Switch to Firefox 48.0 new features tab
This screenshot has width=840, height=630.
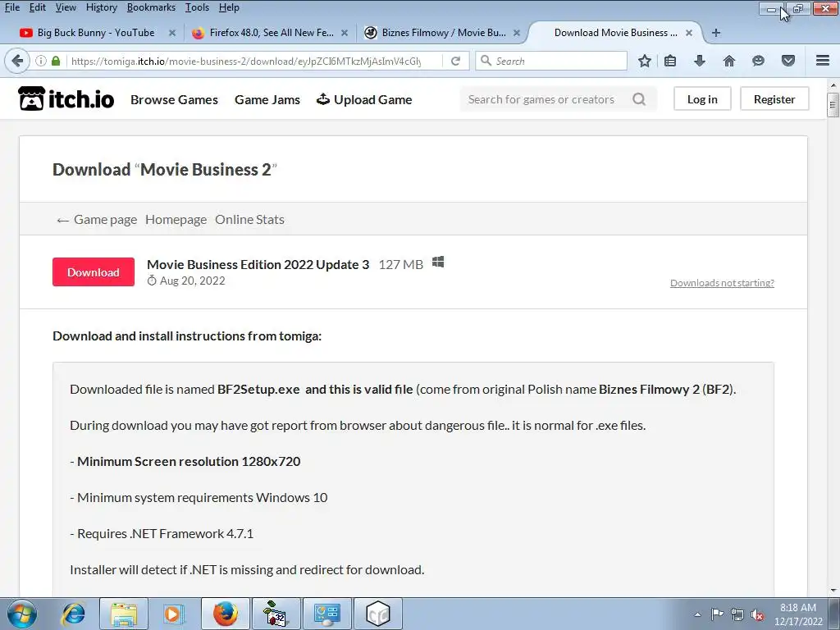click(271, 33)
